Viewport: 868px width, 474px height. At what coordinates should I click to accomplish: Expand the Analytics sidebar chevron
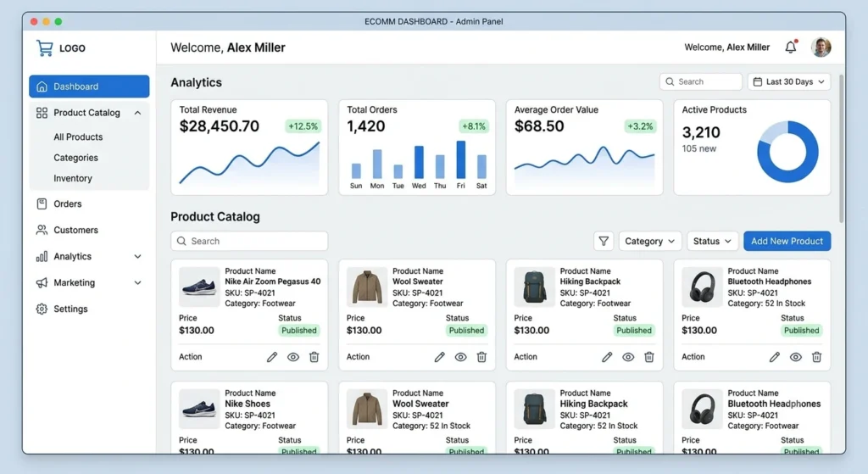[x=138, y=256]
